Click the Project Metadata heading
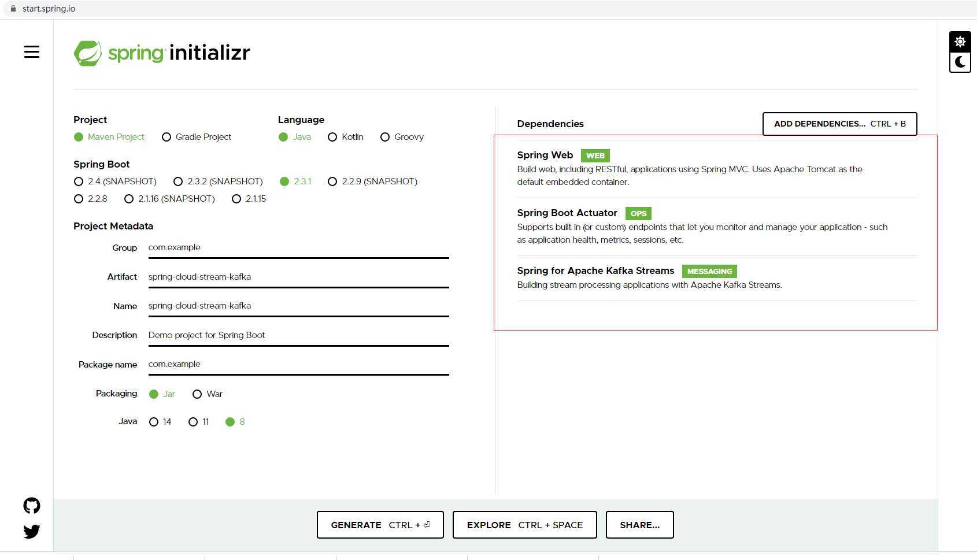Viewport: 977px width, 560px height. [113, 226]
